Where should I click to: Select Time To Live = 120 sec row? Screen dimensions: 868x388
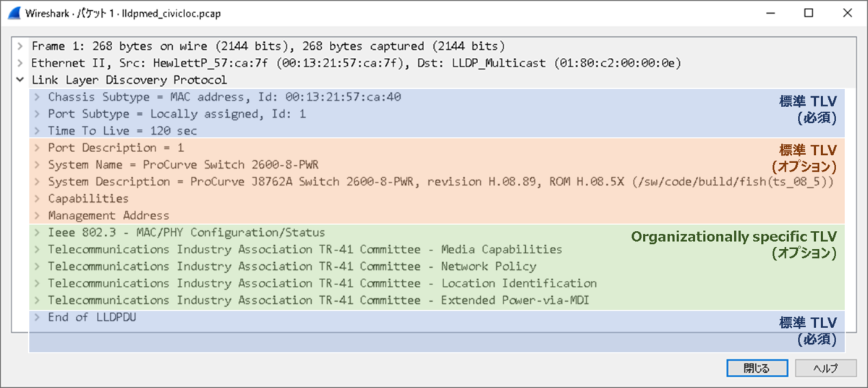point(122,131)
